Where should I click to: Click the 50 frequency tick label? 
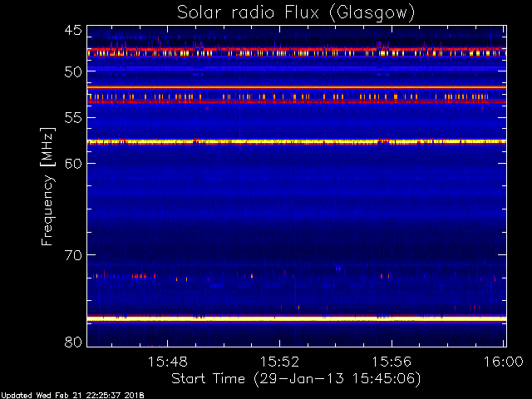[x=73, y=71]
